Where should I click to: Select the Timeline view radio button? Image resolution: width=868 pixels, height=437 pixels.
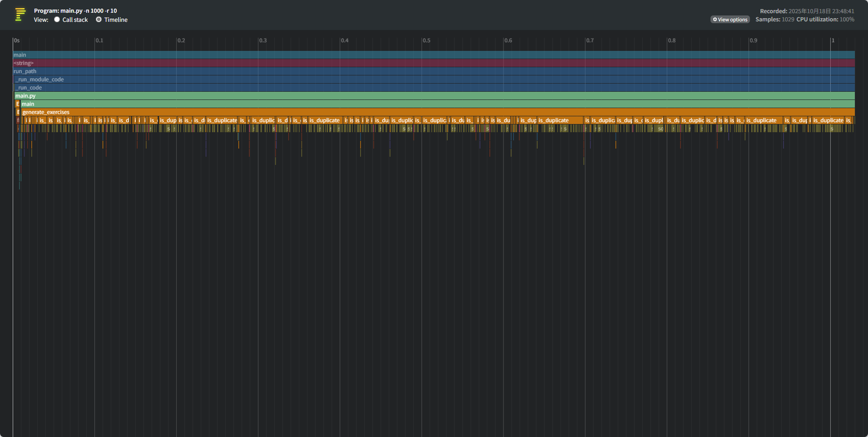click(99, 20)
